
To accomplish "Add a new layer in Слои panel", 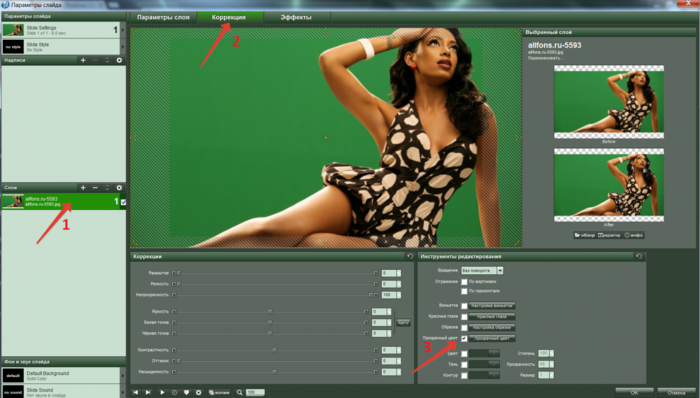I will point(83,188).
